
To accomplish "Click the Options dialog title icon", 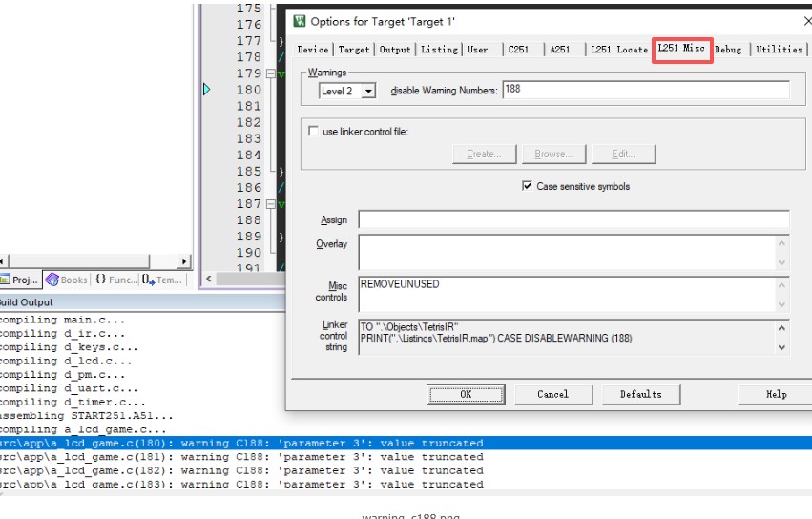I will coord(300,21).
